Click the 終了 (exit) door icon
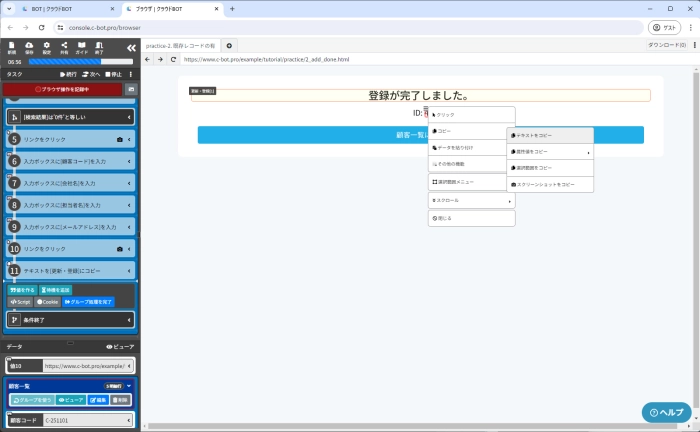Image resolution: width=700 pixels, height=432 pixels. point(99,47)
